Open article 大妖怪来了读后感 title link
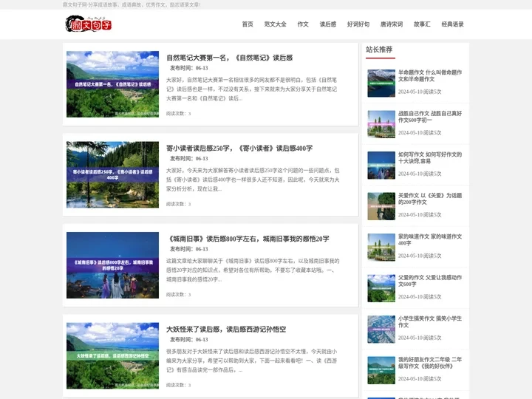This screenshot has width=532, height=399. click(226, 330)
